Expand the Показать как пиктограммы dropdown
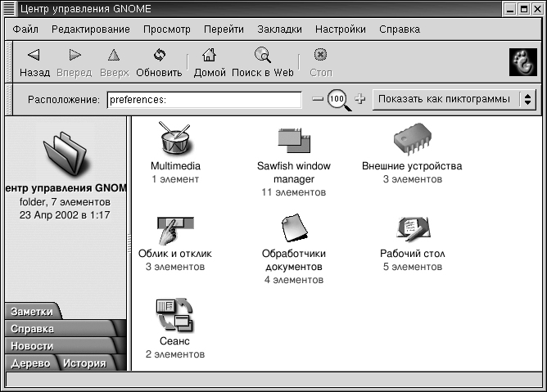 coord(454,100)
